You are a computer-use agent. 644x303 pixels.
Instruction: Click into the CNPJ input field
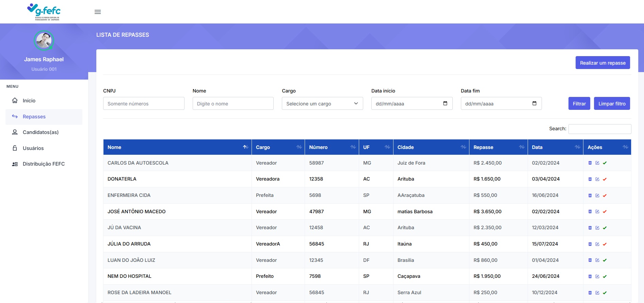tap(144, 104)
